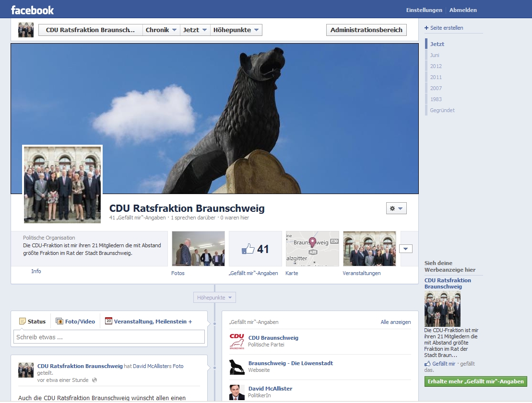This screenshot has width=532, height=403.
Task: Click the Karte label link
Action: [x=292, y=273]
